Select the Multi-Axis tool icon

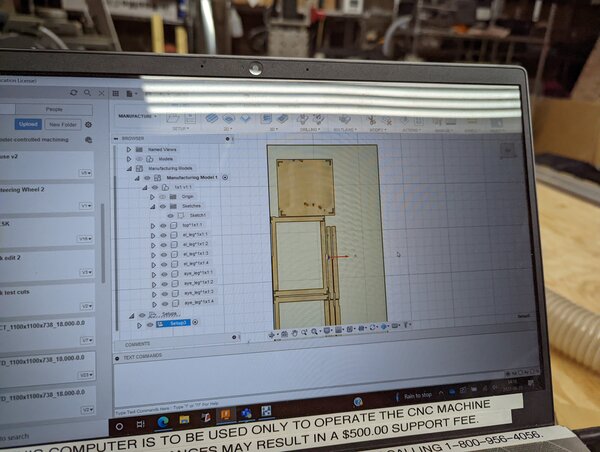point(344,120)
